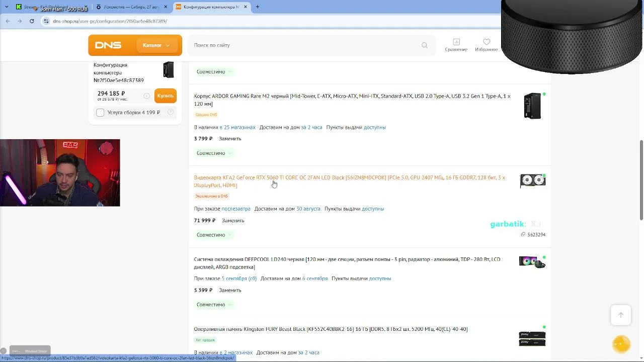Click the '6 сентября' delivery link
644x362 pixels.
(315, 279)
